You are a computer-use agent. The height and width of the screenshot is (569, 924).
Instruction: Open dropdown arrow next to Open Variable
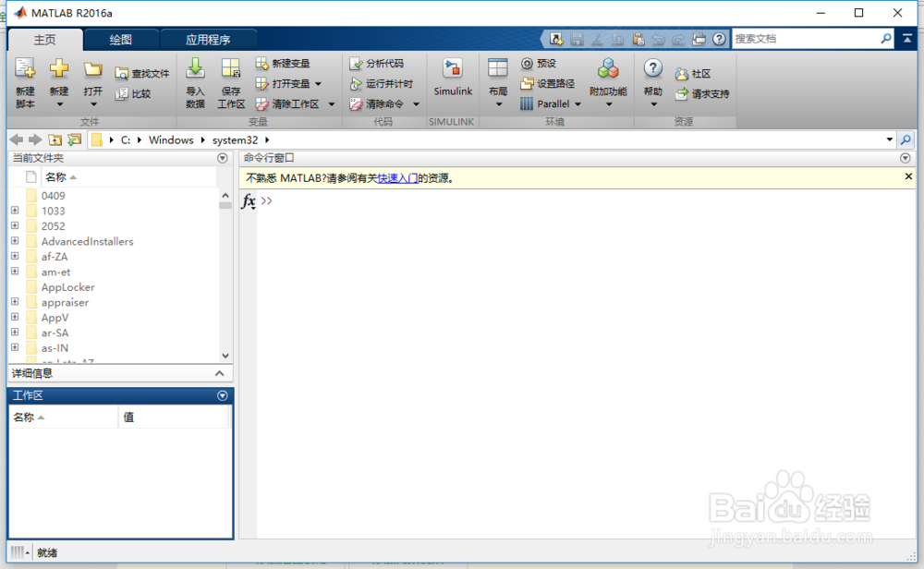pyautogui.click(x=318, y=84)
